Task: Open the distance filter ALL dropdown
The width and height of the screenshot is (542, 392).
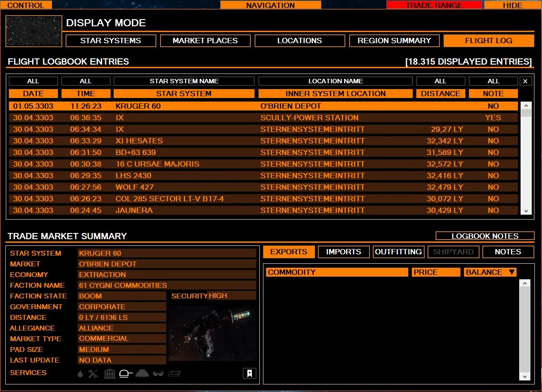Action: (440, 81)
